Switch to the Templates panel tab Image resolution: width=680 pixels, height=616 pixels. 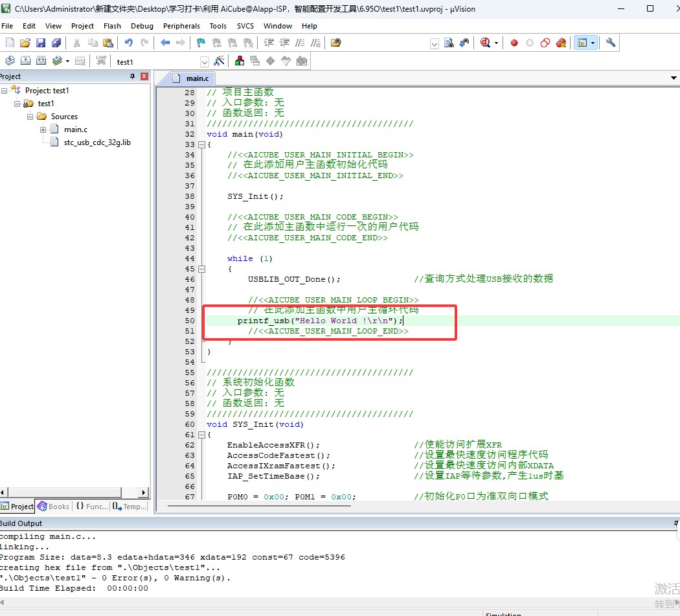coord(130,507)
